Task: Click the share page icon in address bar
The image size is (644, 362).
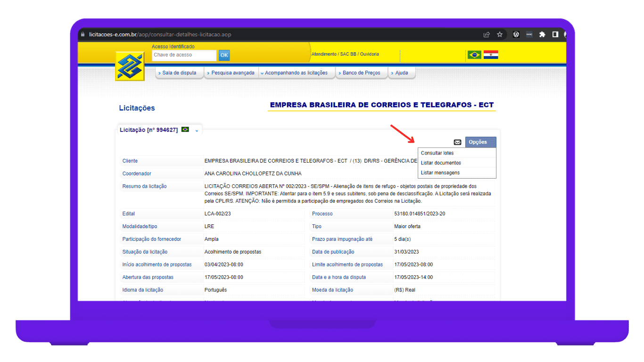Action: 487,34
